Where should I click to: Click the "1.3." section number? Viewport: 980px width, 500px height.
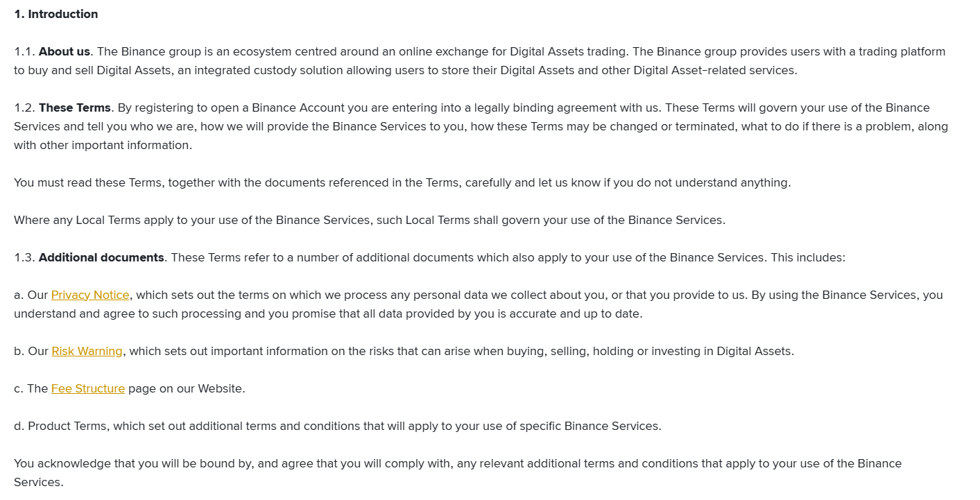click(24, 257)
